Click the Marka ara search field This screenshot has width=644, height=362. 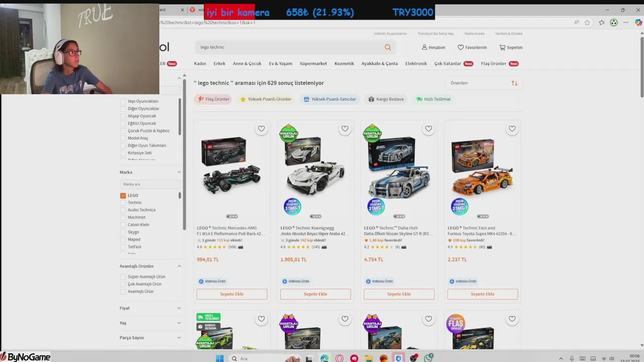point(150,185)
